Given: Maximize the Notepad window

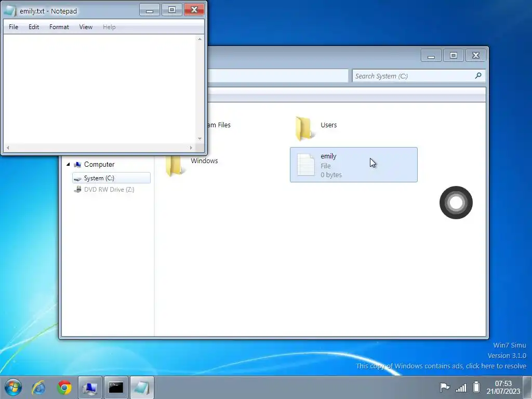Looking at the screenshot, I should [x=172, y=10].
